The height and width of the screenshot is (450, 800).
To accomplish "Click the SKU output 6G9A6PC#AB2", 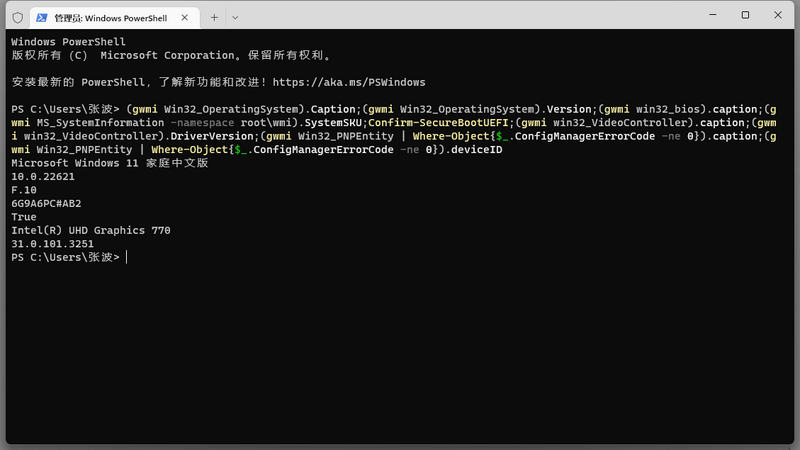I will [46, 204].
